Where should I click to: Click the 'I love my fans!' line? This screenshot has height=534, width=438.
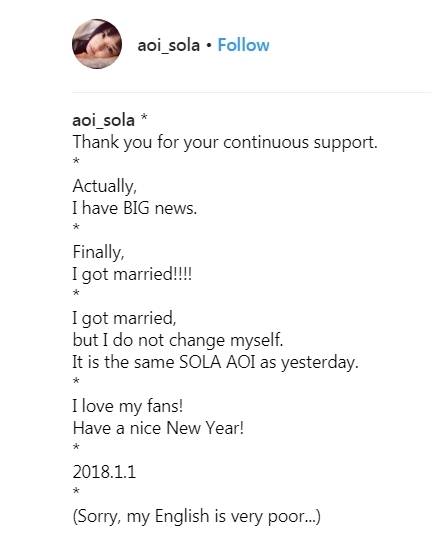click(128, 406)
